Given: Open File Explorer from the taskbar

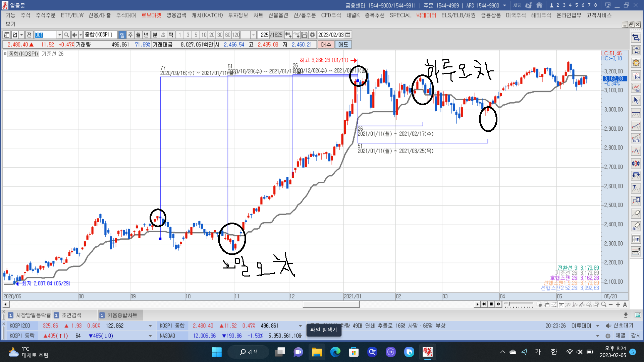Looking at the screenshot, I should [317, 352].
